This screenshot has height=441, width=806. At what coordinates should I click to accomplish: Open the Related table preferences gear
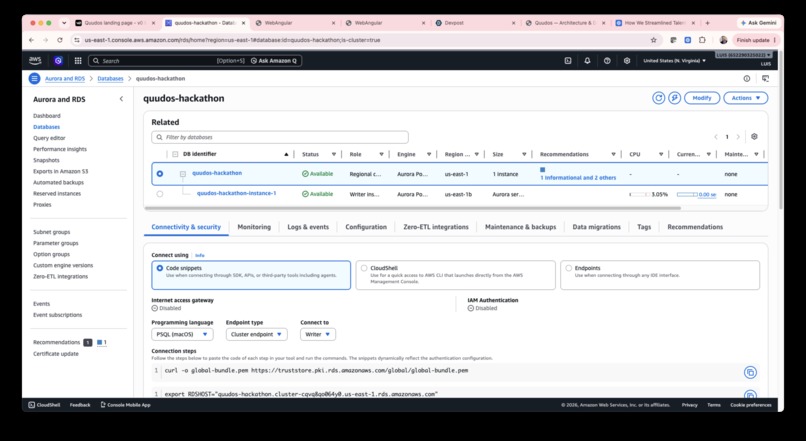click(754, 137)
